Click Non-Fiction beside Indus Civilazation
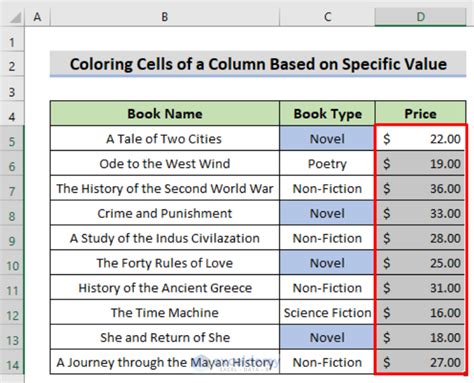Viewport: 474px width, 383px height. tap(327, 238)
